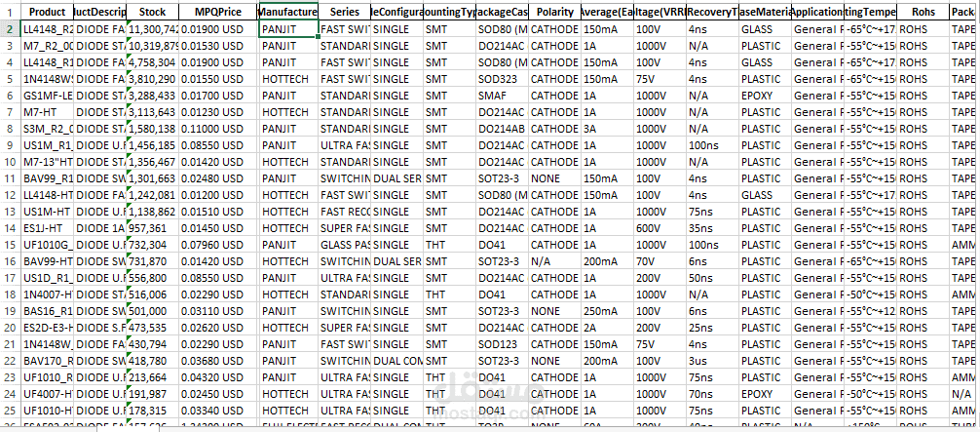Select row number 20 header
Viewport: 980px width, 432px height.
click(x=10, y=328)
